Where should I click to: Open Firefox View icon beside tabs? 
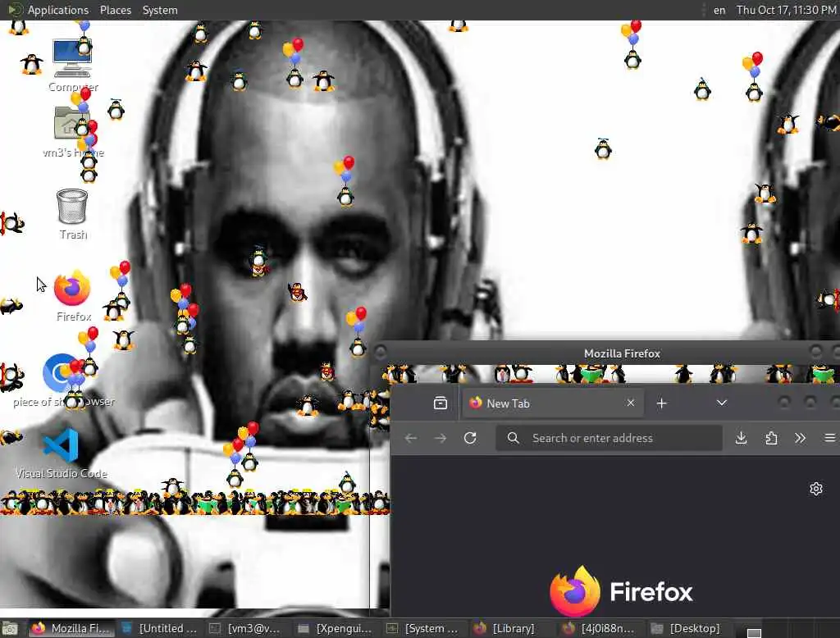tap(441, 403)
